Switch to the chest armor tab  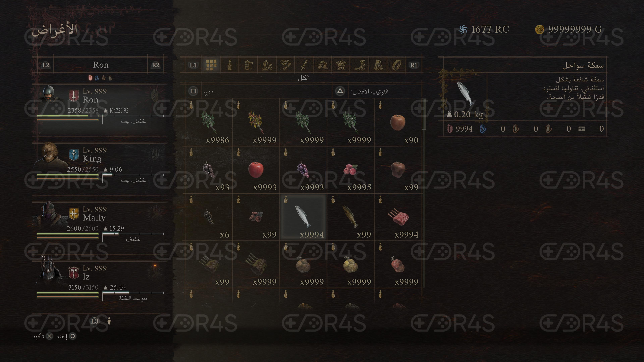(341, 65)
